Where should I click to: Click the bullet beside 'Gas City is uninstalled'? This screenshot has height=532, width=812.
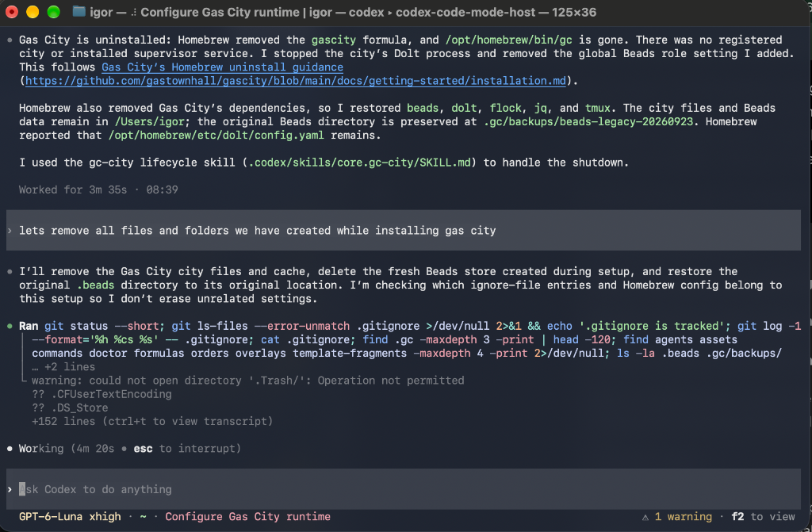coord(10,40)
